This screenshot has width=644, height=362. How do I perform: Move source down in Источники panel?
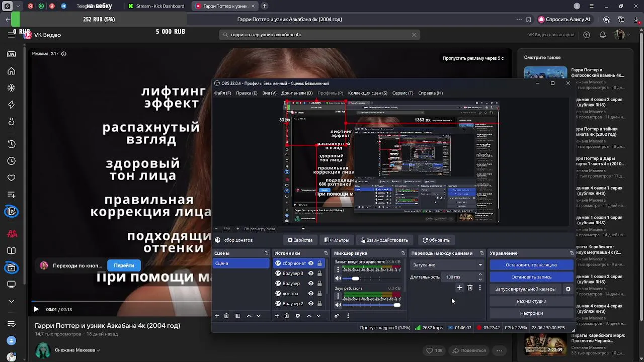click(x=318, y=316)
